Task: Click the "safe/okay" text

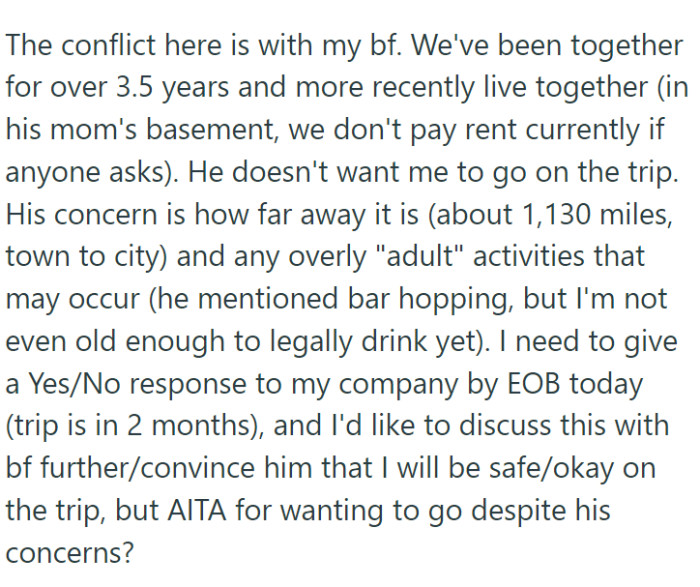Action: (536, 467)
